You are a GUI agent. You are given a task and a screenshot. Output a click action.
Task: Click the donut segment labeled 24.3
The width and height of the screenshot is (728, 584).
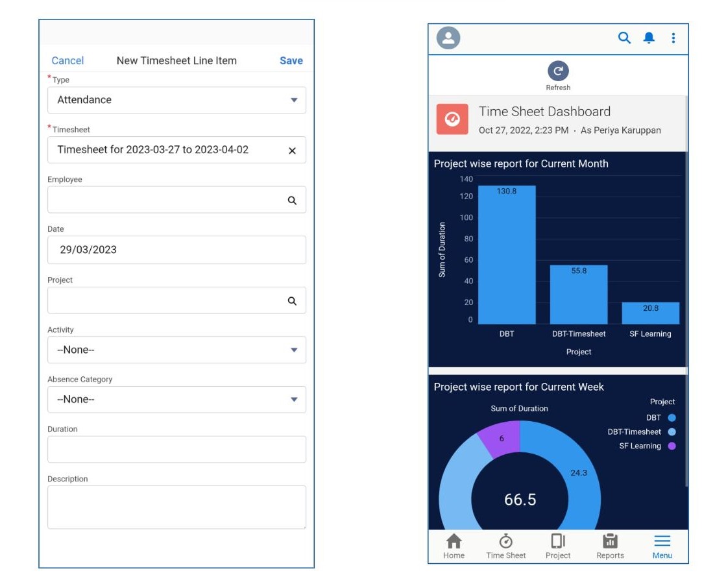click(579, 474)
